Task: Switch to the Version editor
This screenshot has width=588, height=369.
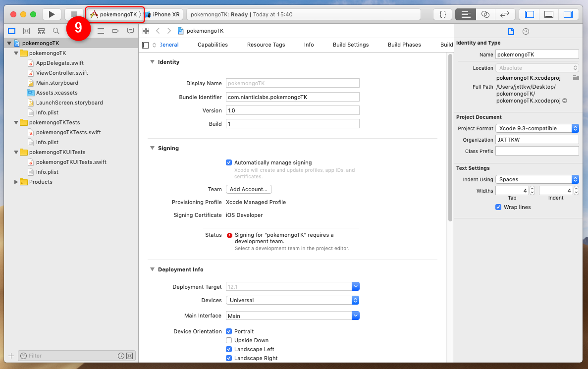Action: click(505, 14)
